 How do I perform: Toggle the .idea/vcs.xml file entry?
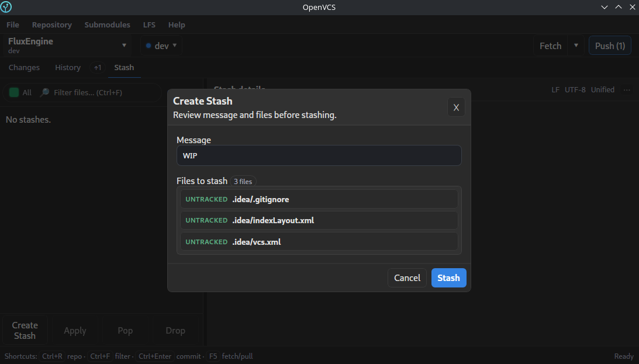click(x=319, y=241)
